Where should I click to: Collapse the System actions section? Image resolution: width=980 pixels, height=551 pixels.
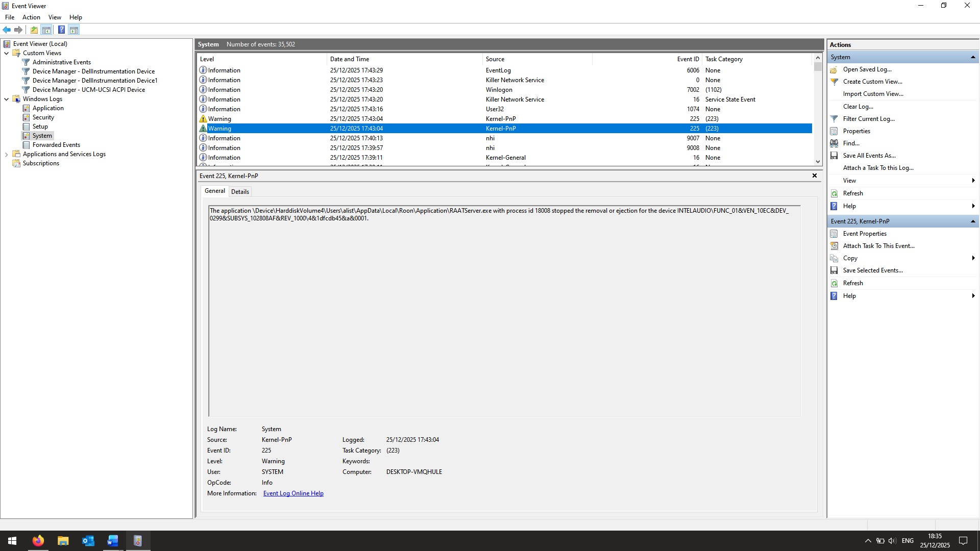(x=972, y=57)
